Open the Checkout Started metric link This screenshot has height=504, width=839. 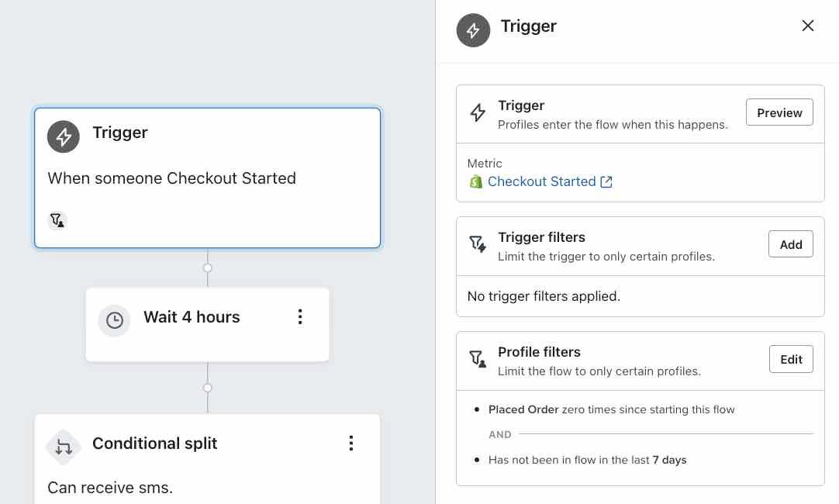pos(540,181)
